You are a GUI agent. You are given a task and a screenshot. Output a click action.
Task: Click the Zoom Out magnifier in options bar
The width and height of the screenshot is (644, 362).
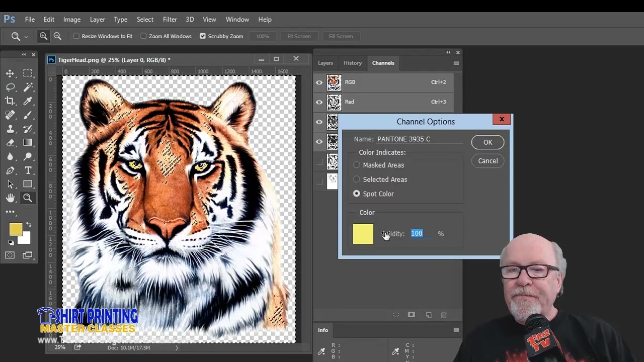[57, 36]
